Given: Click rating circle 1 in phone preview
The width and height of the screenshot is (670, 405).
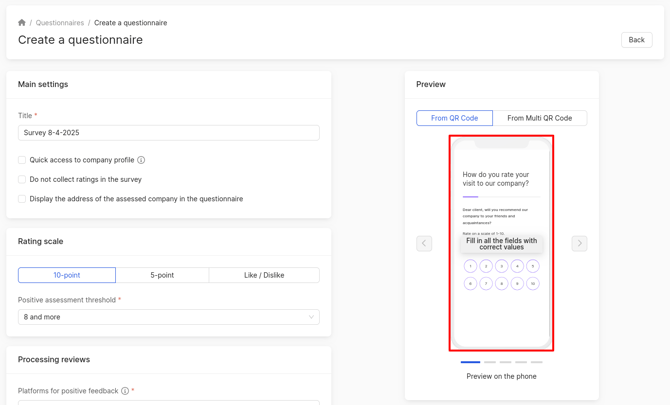Looking at the screenshot, I should click(470, 266).
